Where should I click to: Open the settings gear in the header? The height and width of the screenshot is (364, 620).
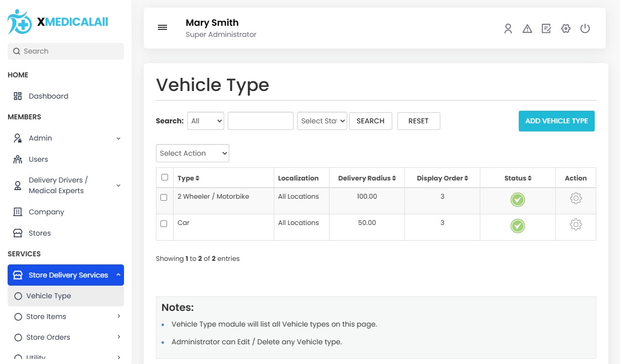coord(565,29)
